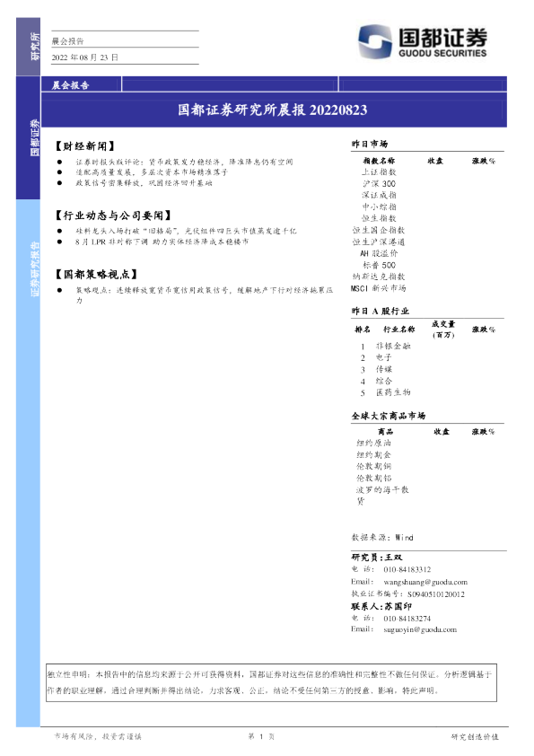Screen dimensions: 534x756
Task: Open the 8月LPR非对称下调 news item
Action: point(162,242)
